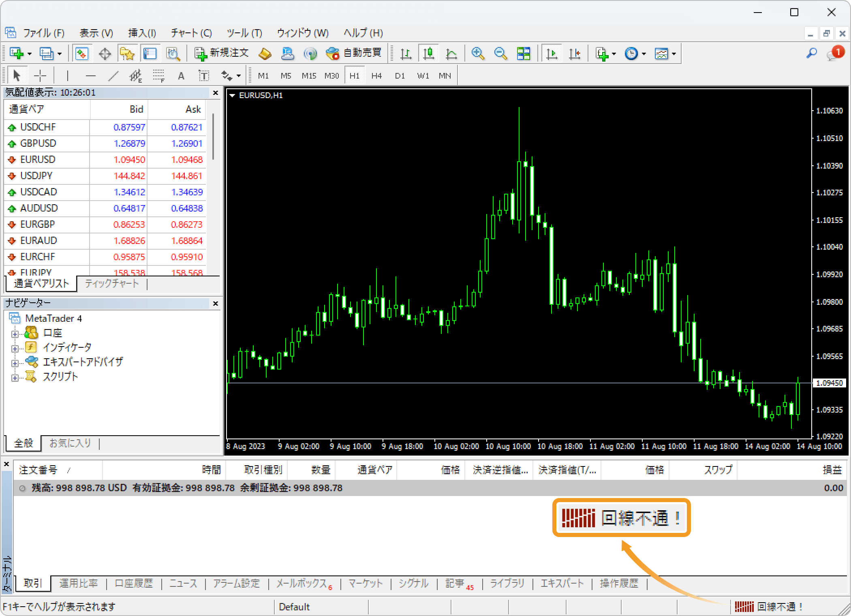Select the cursor arrow tool
Screen dimensions: 851x616
(17, 75)
